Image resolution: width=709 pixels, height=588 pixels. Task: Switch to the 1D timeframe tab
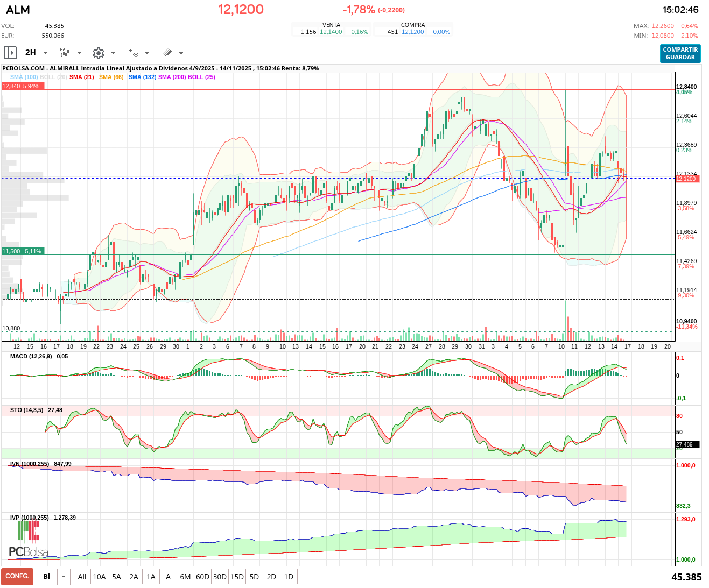pos(289,576)
